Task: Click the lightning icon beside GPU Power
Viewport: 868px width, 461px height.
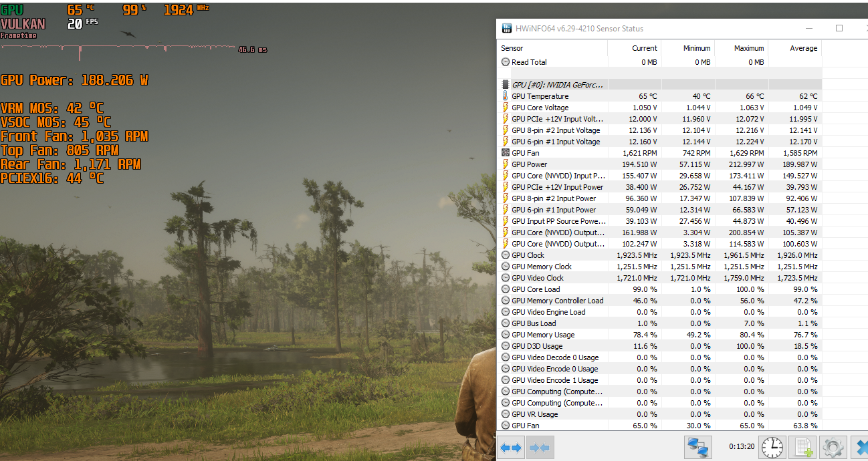Action: tap(506, 164)
